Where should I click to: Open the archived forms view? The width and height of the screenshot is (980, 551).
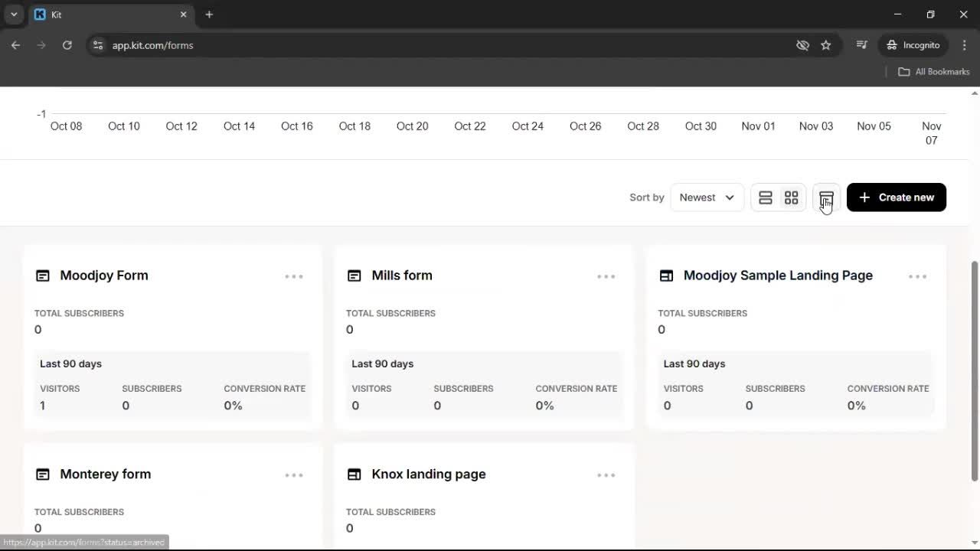coord(825,197)
